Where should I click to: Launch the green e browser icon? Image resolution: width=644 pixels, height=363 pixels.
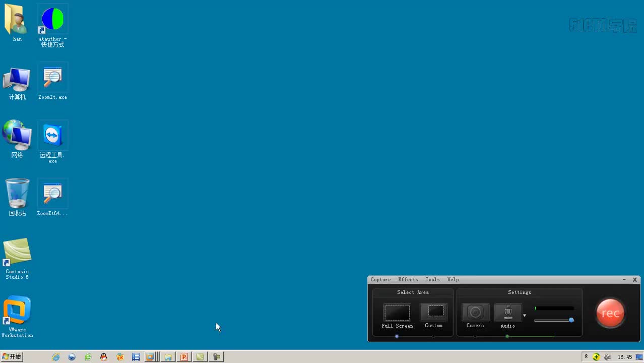88,357
